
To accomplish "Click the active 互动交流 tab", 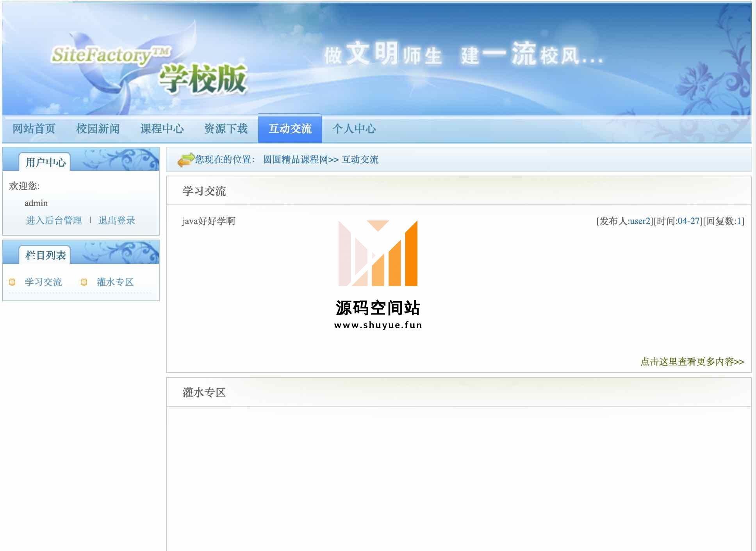I will 290,129.
